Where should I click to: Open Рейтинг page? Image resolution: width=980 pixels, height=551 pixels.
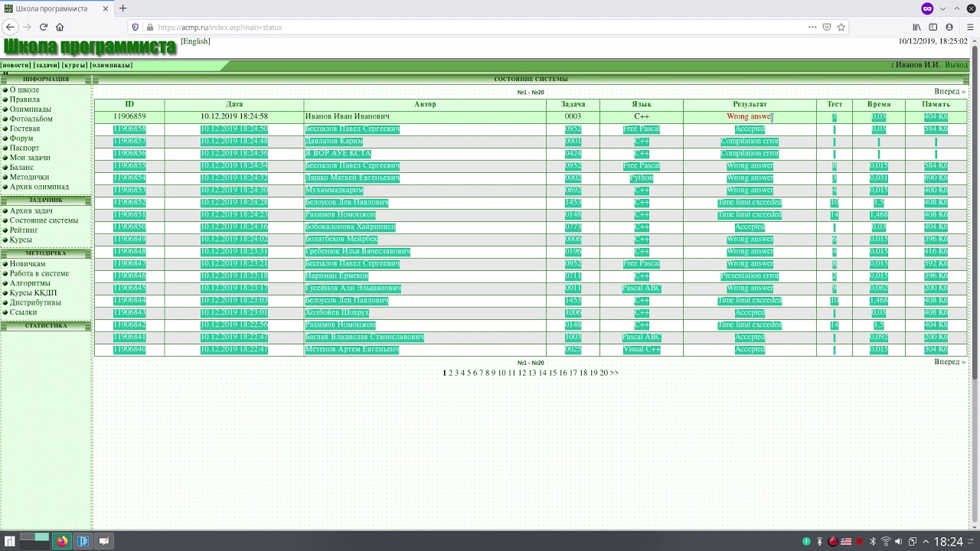(x=24, y=230)
